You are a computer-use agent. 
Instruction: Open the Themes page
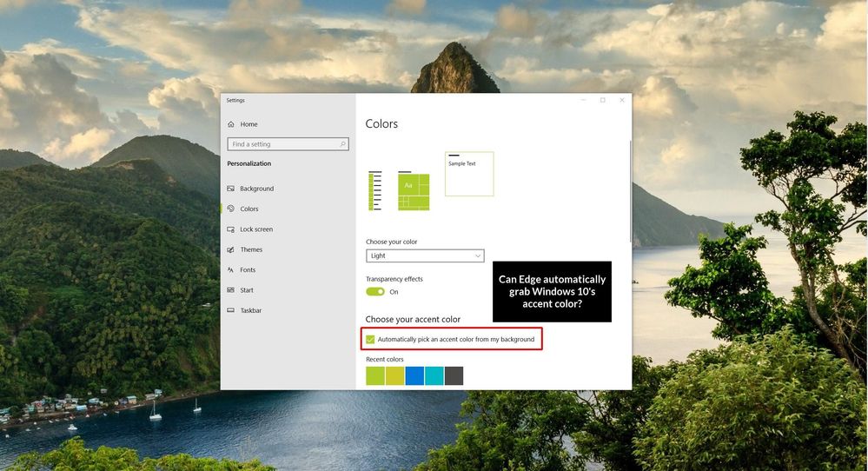(x=251, y=249)
